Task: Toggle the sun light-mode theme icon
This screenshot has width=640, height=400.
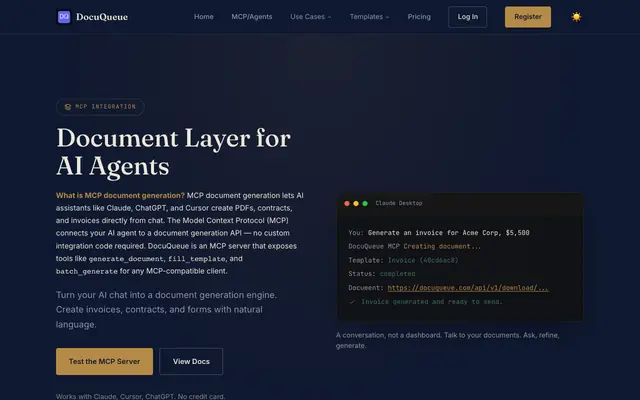Action: pyautogui.click(x=576, y=17)
